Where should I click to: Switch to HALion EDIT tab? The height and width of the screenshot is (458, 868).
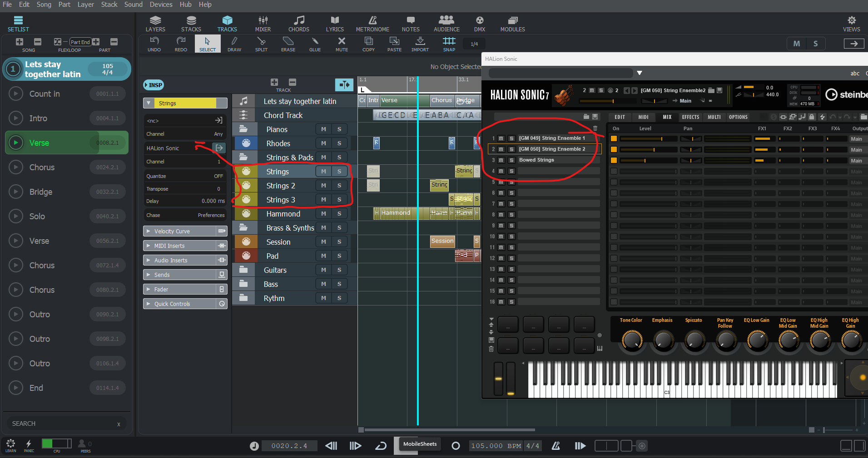tap(620, 117)
